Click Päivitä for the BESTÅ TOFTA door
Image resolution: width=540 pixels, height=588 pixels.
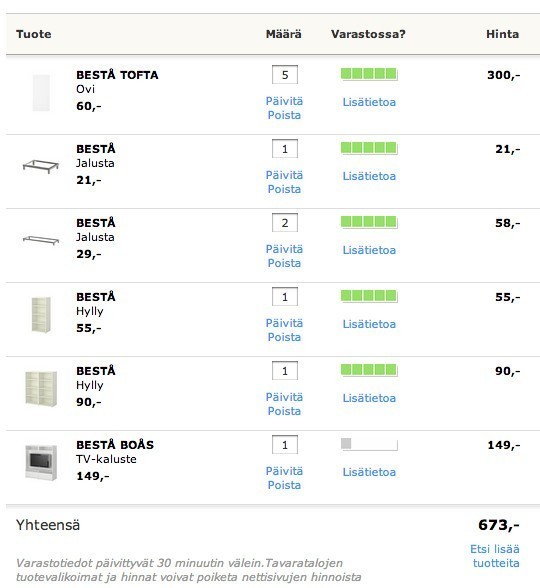click(x=284, y=101)
